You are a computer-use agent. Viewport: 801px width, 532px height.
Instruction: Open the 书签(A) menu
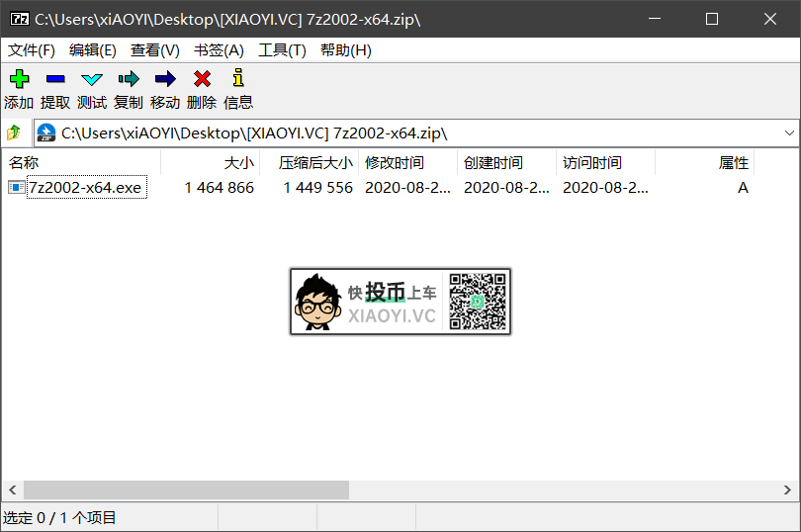(x=219, y=50)
